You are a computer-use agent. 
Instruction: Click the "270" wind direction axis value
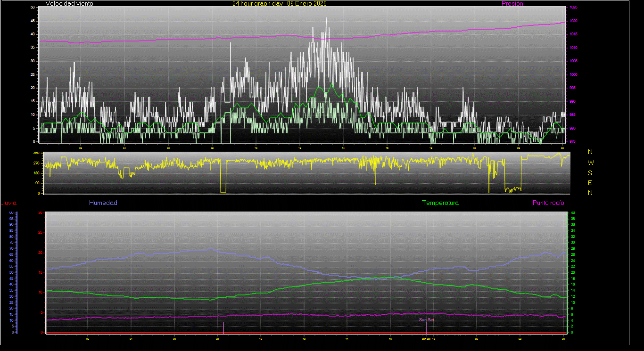pyautogui.click(x=36, y=163)
